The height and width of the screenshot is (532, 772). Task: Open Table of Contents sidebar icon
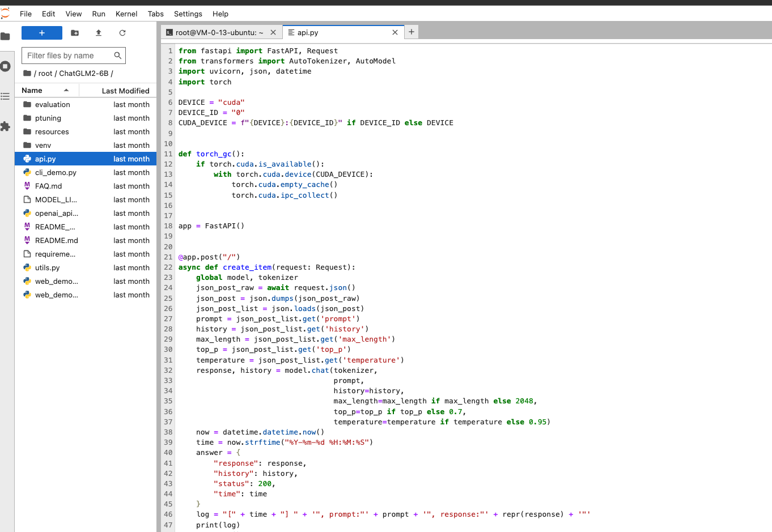(x=5, y=96)
